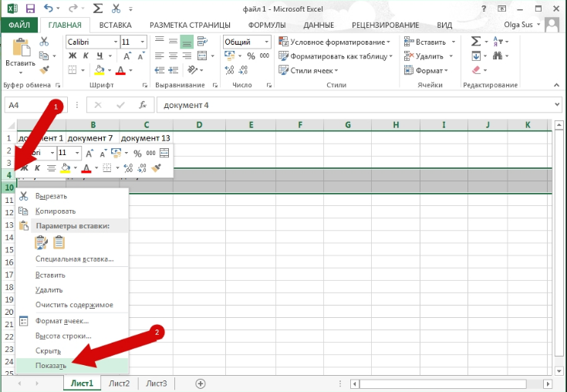Apply fill color from ribbon paint bucket
The width and height of the screenshot is (567, 392).
(x=100, y=69)
